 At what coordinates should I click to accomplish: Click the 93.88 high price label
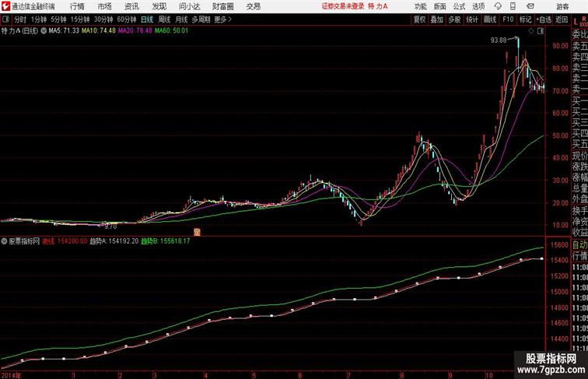click(x=499, y=40)
